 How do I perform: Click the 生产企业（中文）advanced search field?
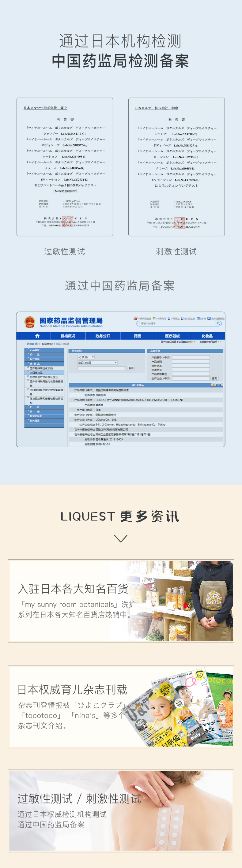[x=191, y=378]
